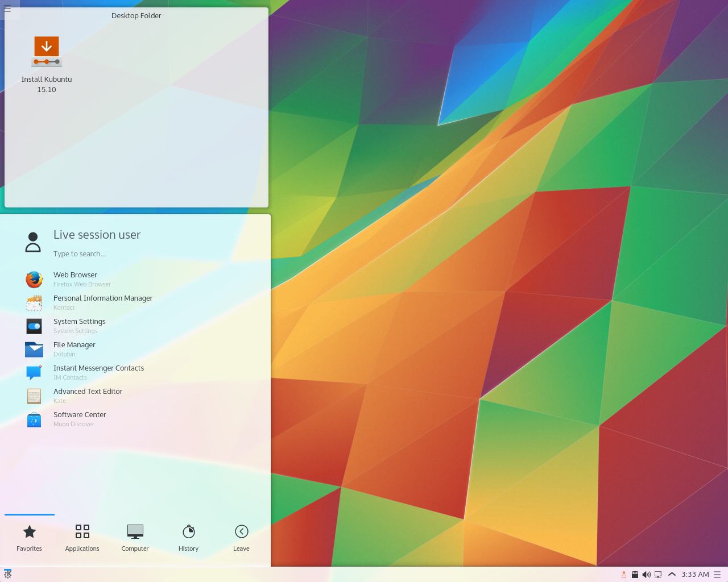The image size is (728, 582).
Task: Switch to the Leave tab
Action: coord(241,538)
